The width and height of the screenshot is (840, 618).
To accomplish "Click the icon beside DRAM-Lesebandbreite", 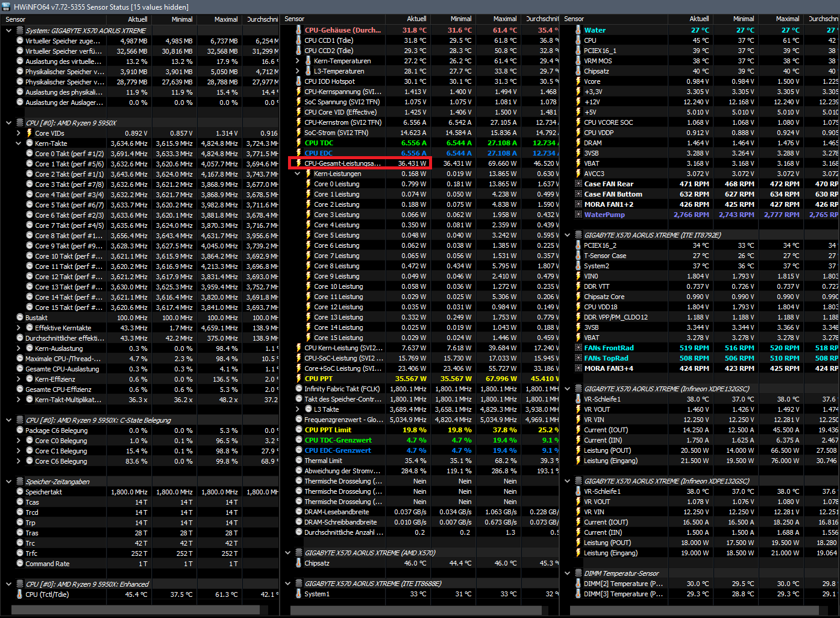I will pyautogui.click(x=299, y=512).
